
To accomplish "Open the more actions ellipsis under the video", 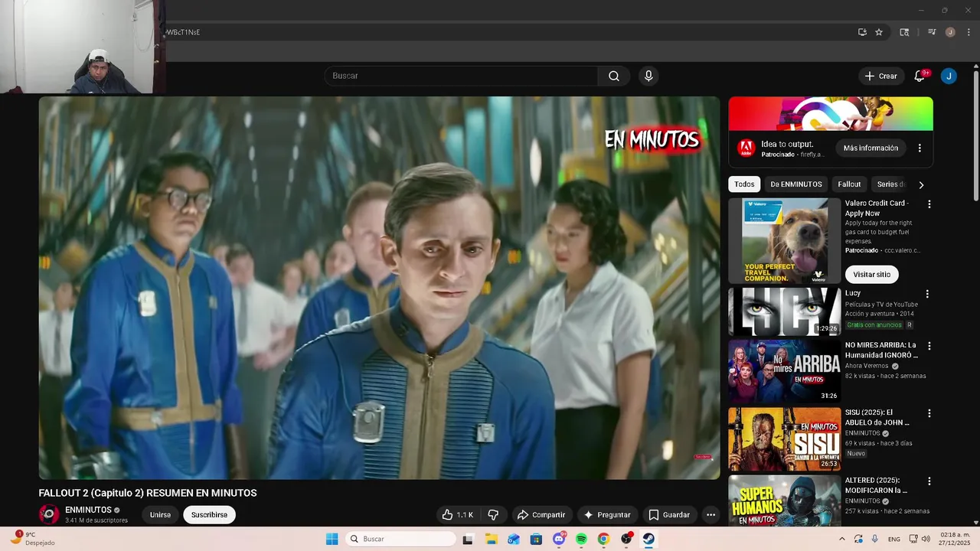I will (710, 515).
